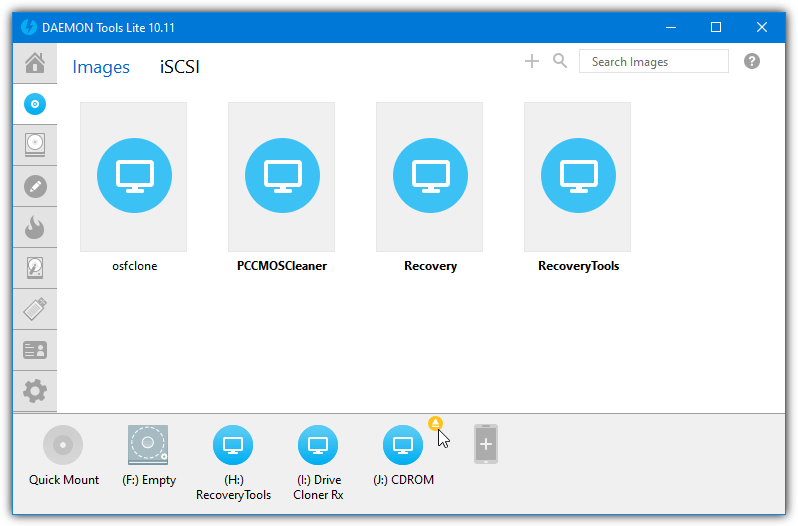Select the RecoveryTools image thumbnail
Viewport: 798px width, 526px height.
click(x=578, y=177)
